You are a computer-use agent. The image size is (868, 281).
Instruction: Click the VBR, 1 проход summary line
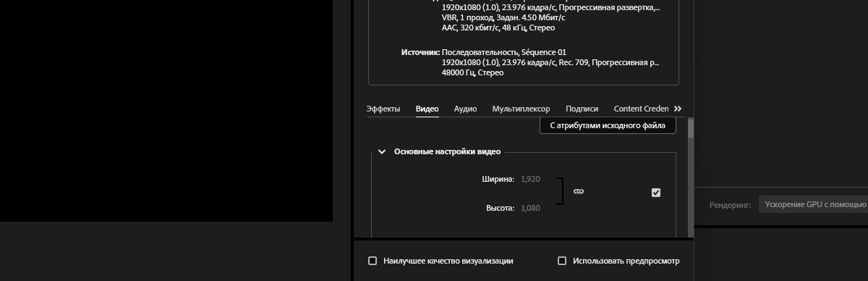pyautogui.click(x=503, y=17)
